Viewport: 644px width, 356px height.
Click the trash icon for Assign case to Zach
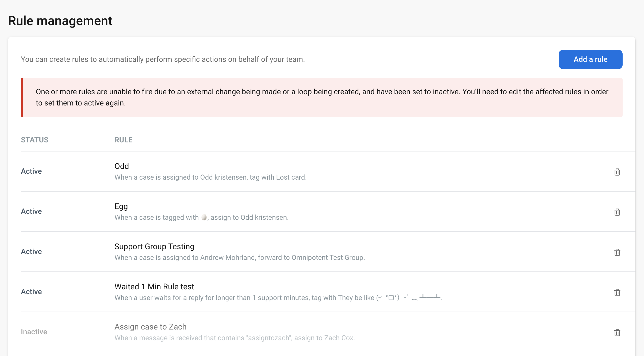tap(617, 332)
